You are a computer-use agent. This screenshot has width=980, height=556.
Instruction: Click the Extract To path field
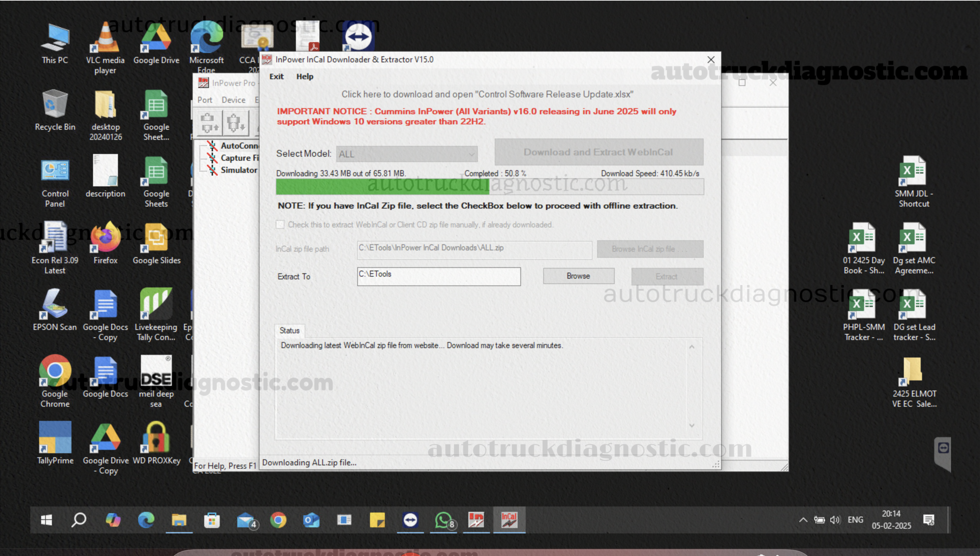(439, 276)
